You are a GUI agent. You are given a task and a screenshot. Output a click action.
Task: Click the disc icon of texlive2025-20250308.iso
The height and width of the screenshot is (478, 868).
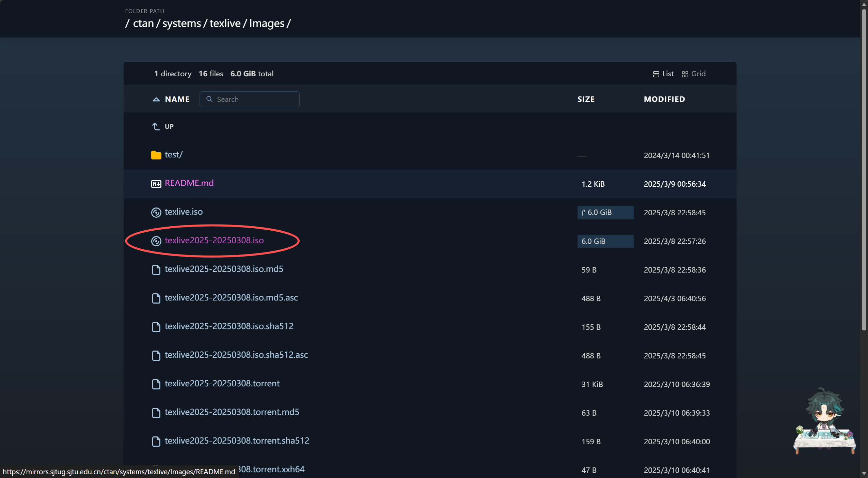156,241
